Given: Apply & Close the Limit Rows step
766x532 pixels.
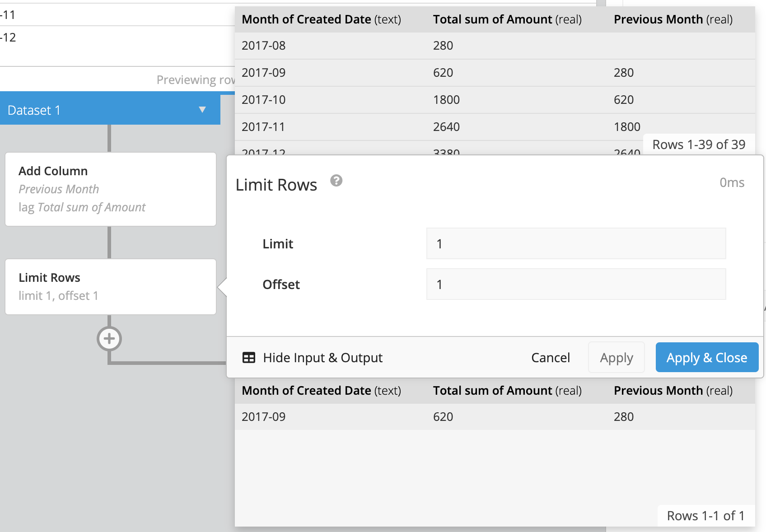Looking at the screenshot, I should pyautogui.click(x=707, y=358).
